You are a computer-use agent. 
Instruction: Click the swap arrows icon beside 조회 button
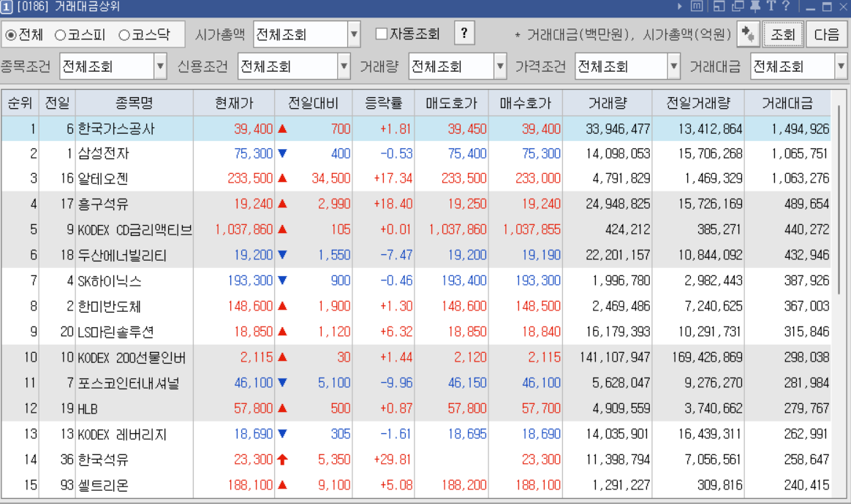[x=748, y=34]
